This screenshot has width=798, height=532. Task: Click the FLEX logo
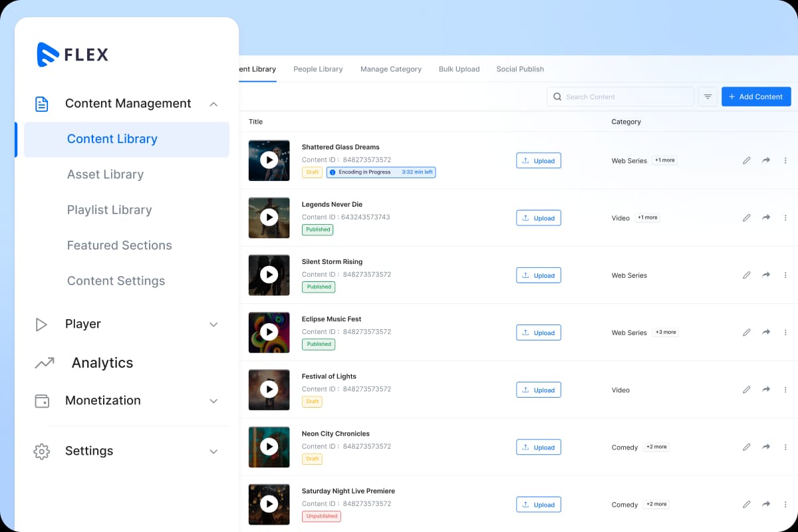(72, 55)
